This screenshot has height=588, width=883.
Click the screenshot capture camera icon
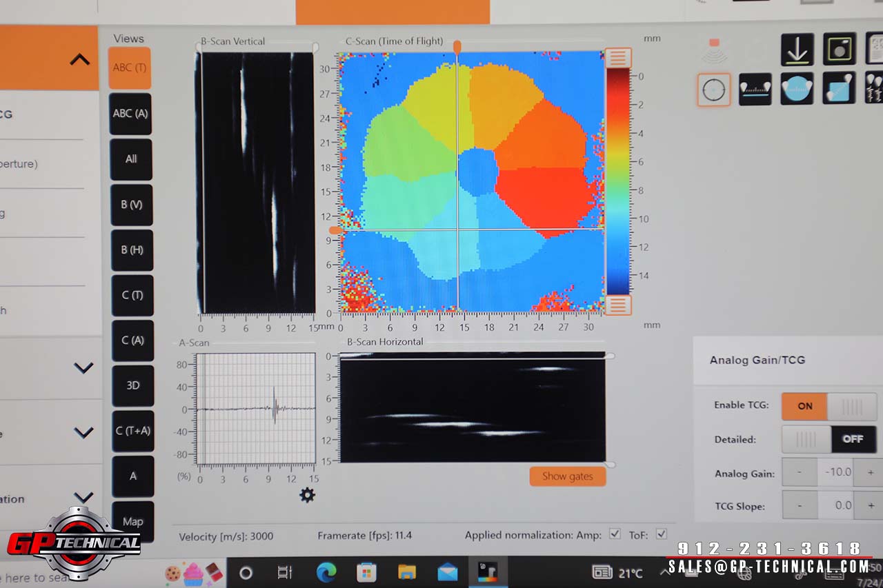839,50
